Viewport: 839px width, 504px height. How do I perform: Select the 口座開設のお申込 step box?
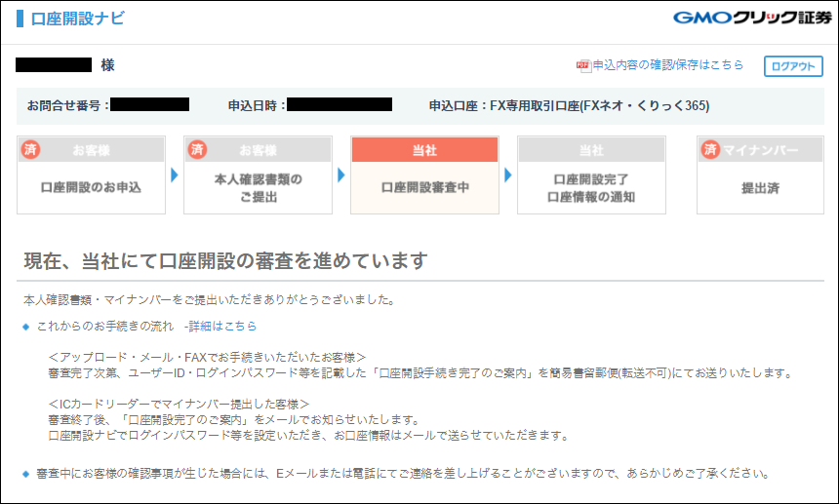tap(91, 174)
